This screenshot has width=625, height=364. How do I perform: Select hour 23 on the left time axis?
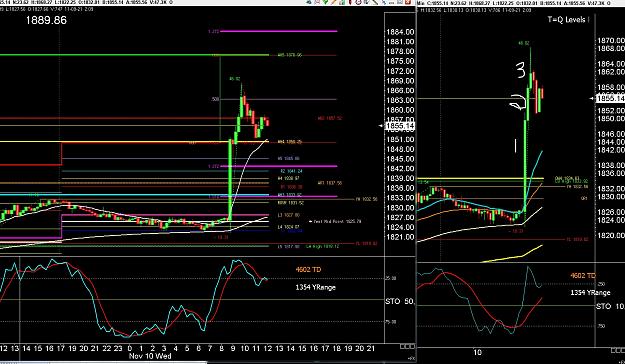click(118, 348)
